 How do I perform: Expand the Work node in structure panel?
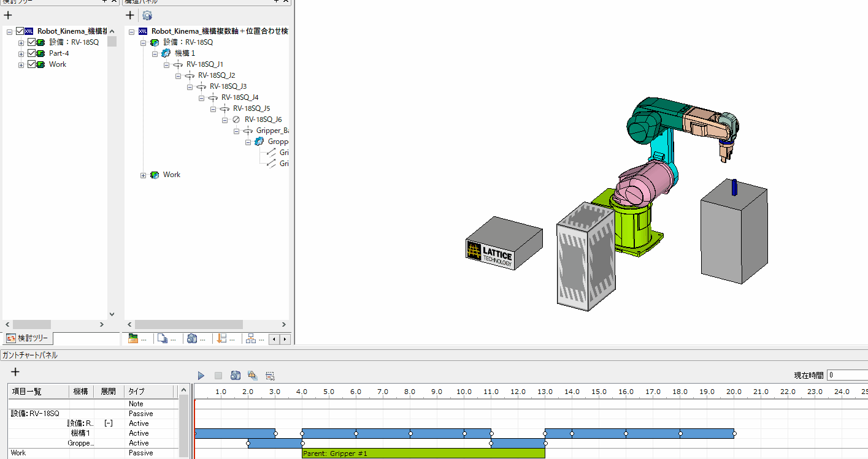pos(144,175)
